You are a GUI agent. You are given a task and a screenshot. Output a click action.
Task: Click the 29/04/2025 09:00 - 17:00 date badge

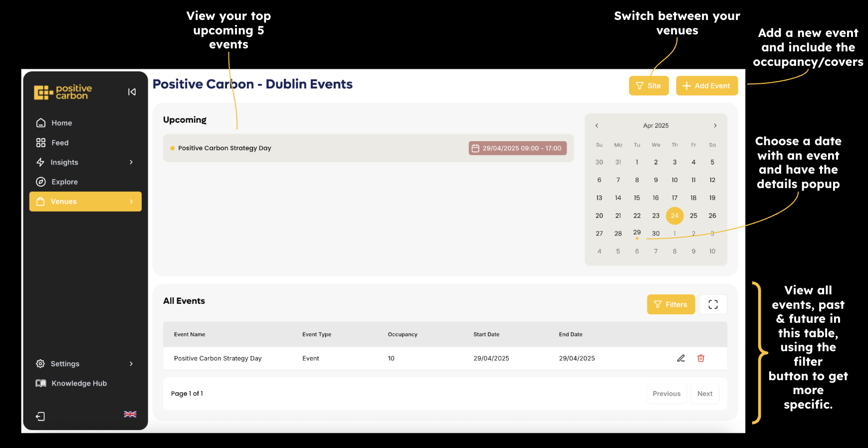[517, 148]
